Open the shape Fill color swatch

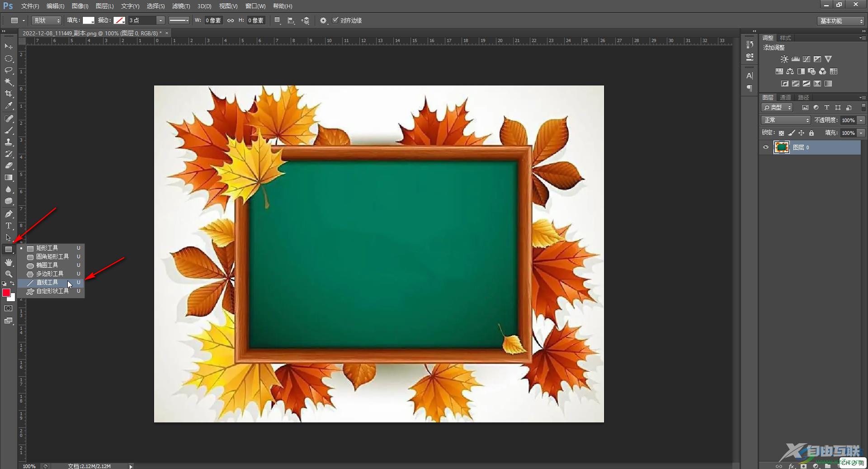pyautogui.click(x=89, y=20)
